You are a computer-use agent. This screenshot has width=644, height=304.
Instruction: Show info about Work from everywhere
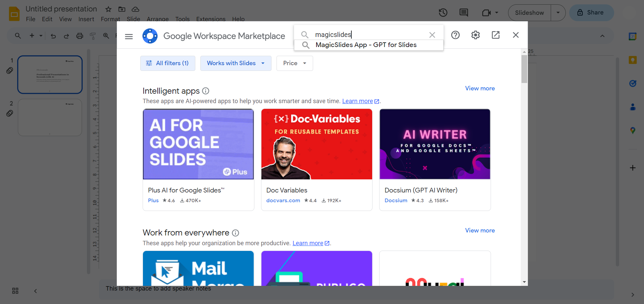pos(236,233)
